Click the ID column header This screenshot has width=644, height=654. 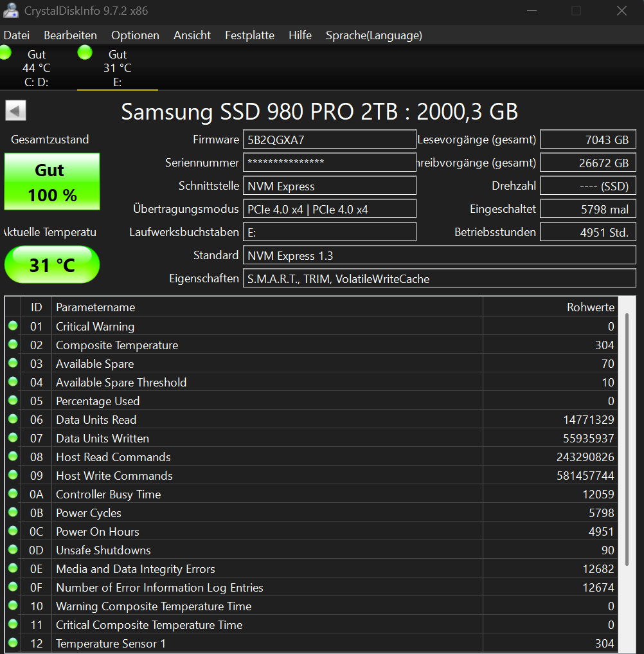(x=36, y=307)
